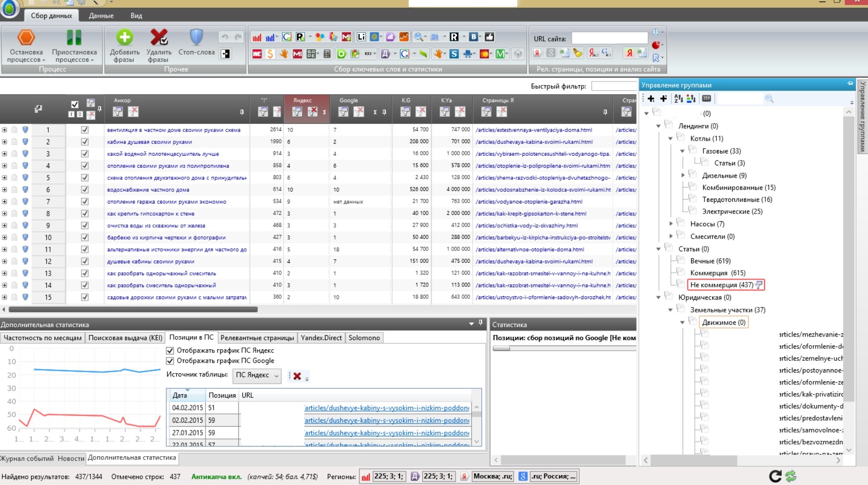Open the ПС Яндекс source dropdown
868x485 pixels.
(x=257, y=375)
